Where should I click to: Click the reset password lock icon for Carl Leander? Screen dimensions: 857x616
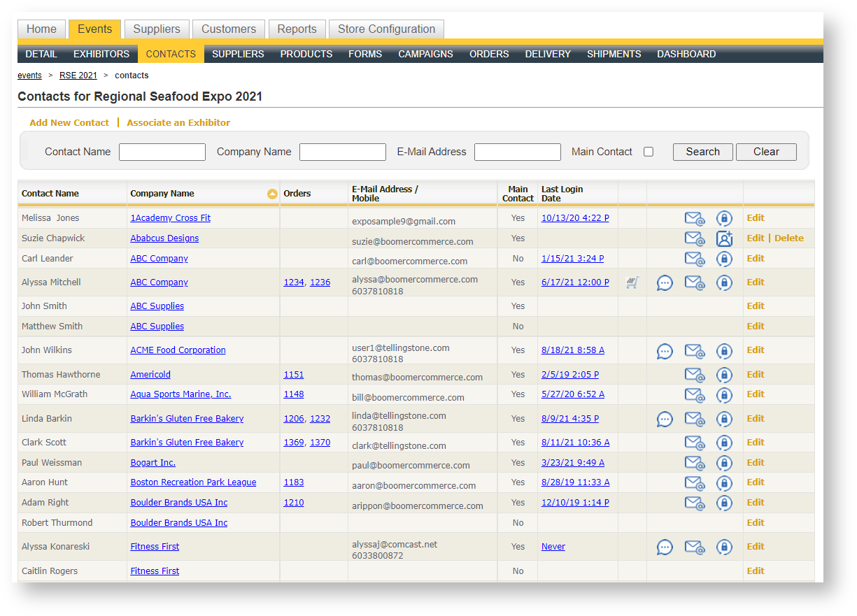click(x=724, y=259)
